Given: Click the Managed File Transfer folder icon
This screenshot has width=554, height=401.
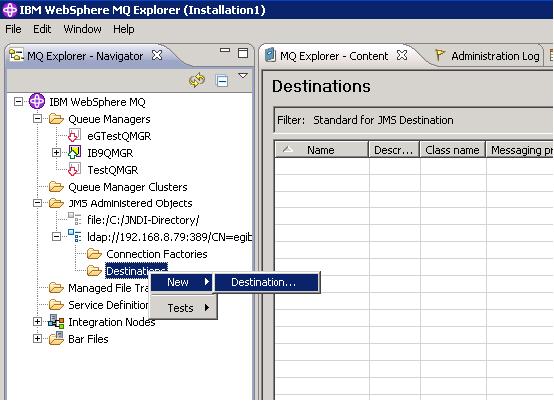Looking at the screenshot, I should [56, 288].
